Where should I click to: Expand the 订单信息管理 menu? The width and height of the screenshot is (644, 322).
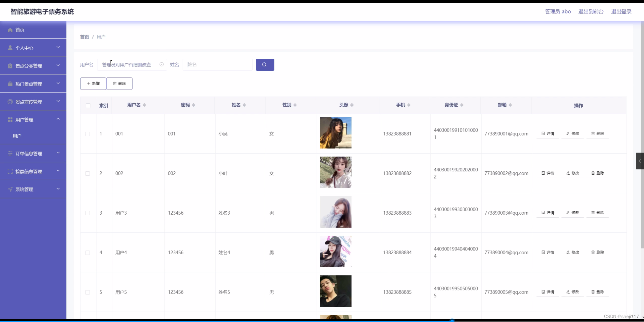[x=58, y=153]
